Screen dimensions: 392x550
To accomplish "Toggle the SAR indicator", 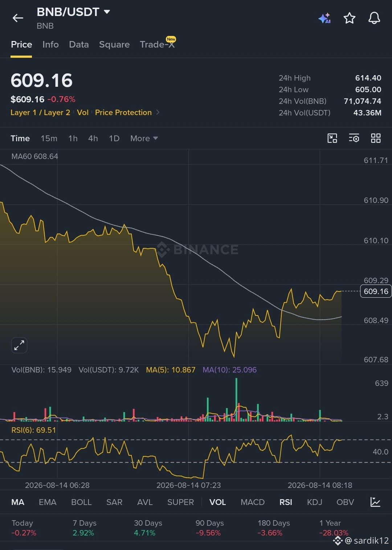I will (114, 502).
